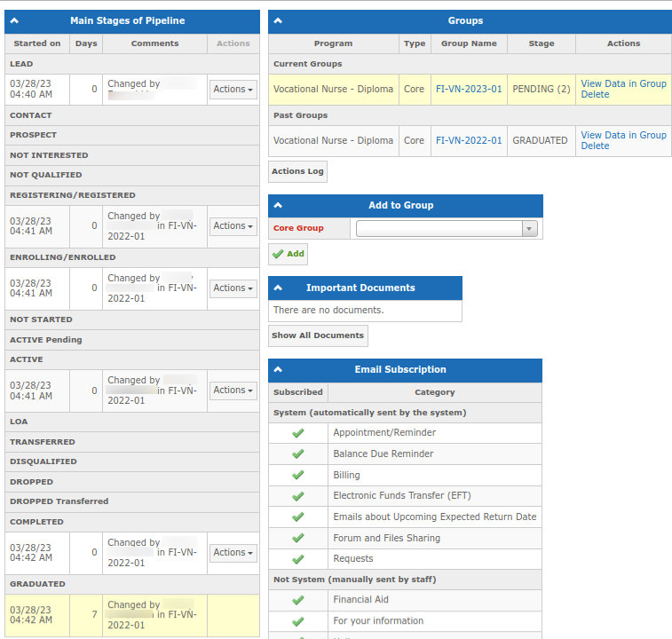This screenshot has height=639, width=672.
Task: Click the Stage column header in Groups
Action: [542, 43]
